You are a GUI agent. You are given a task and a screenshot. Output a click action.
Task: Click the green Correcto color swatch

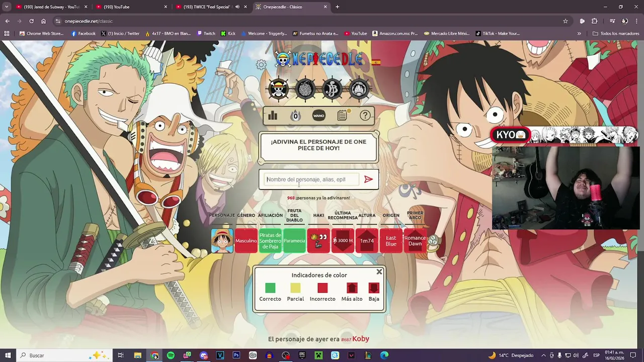(x=270, y=288)
